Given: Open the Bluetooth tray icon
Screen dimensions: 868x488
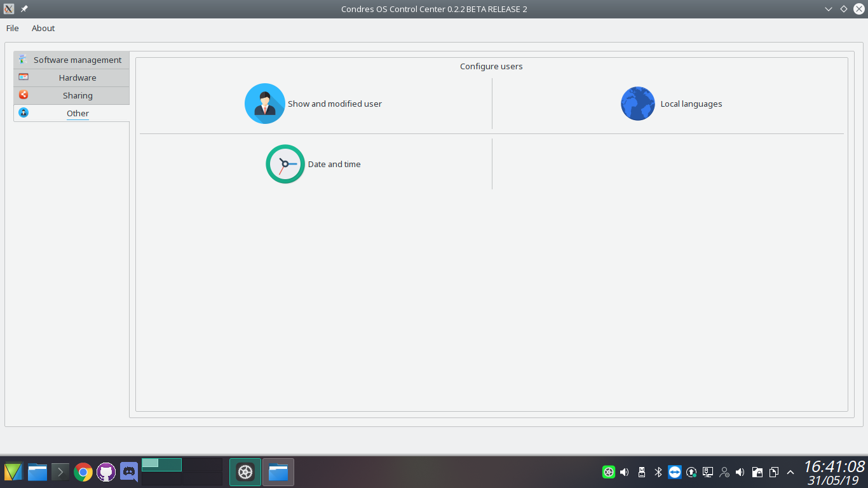Looking at the screenshot, I should 658,472.
